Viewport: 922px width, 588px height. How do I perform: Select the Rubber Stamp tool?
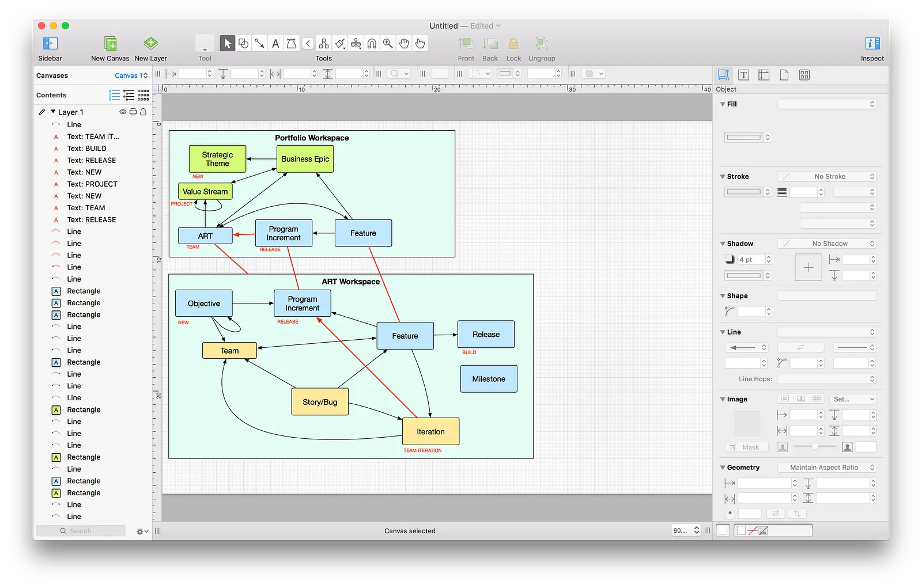(356, 43)
